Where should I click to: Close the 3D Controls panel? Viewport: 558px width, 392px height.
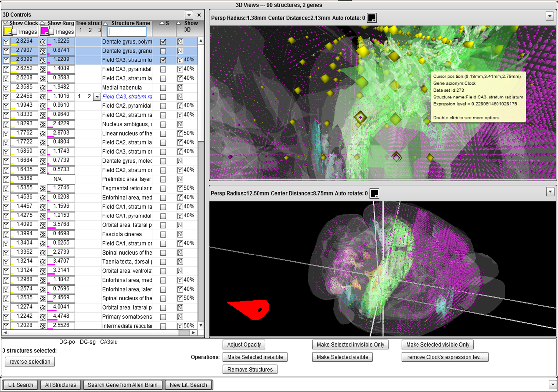[199, 15]
